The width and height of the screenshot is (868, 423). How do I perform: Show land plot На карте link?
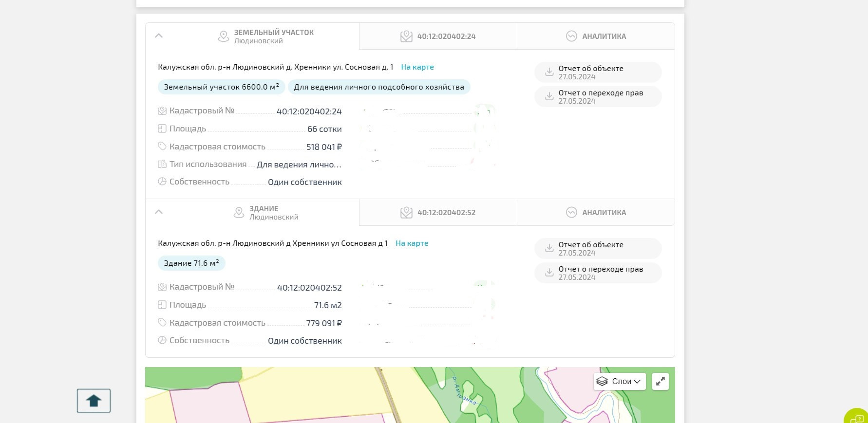(417, 67)
